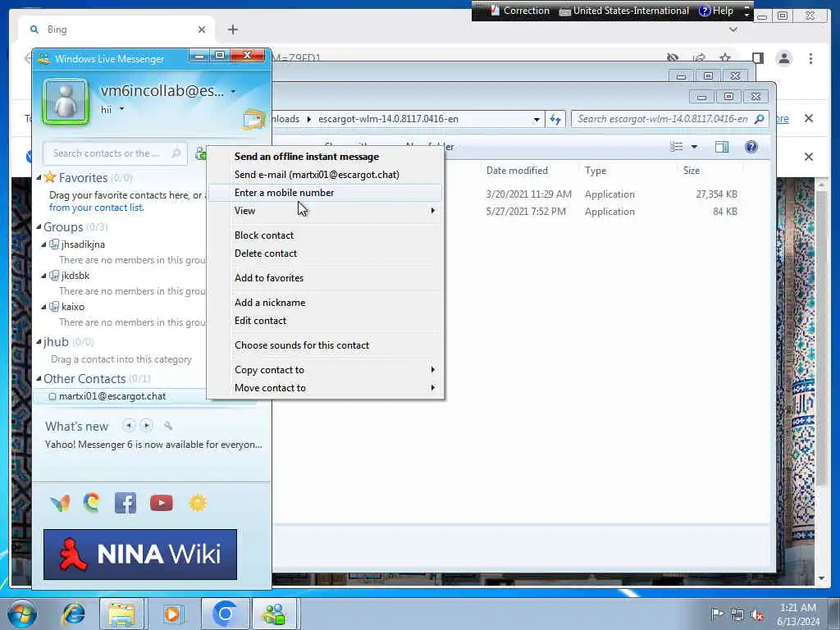Click the MSN butterfly icon

pos(61,503)
